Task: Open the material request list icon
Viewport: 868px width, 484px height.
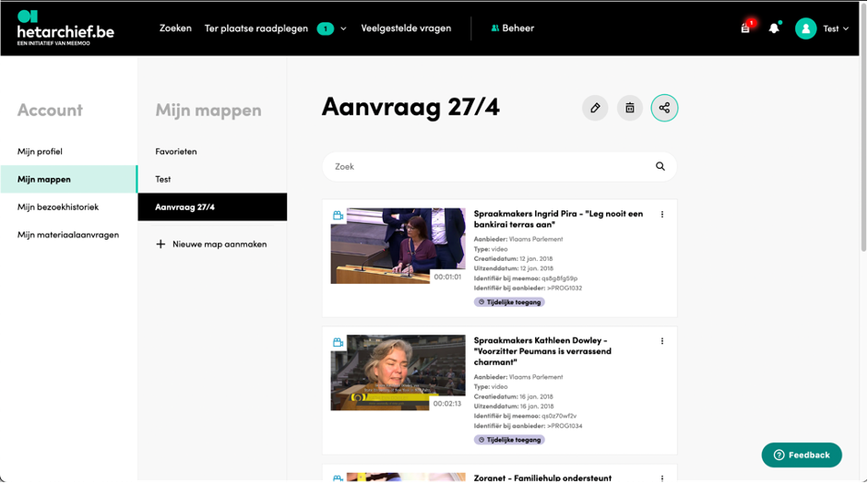Action: click(x=745, y=29)
